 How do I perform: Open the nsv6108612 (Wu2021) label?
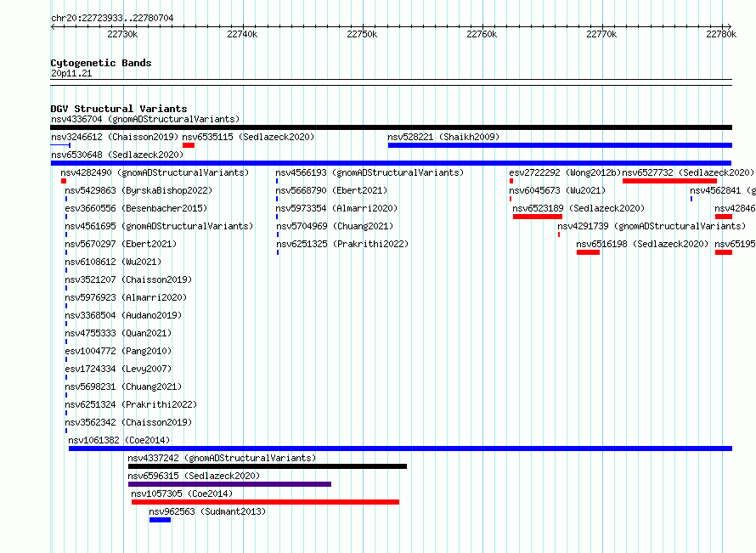[x=113, y=262]
